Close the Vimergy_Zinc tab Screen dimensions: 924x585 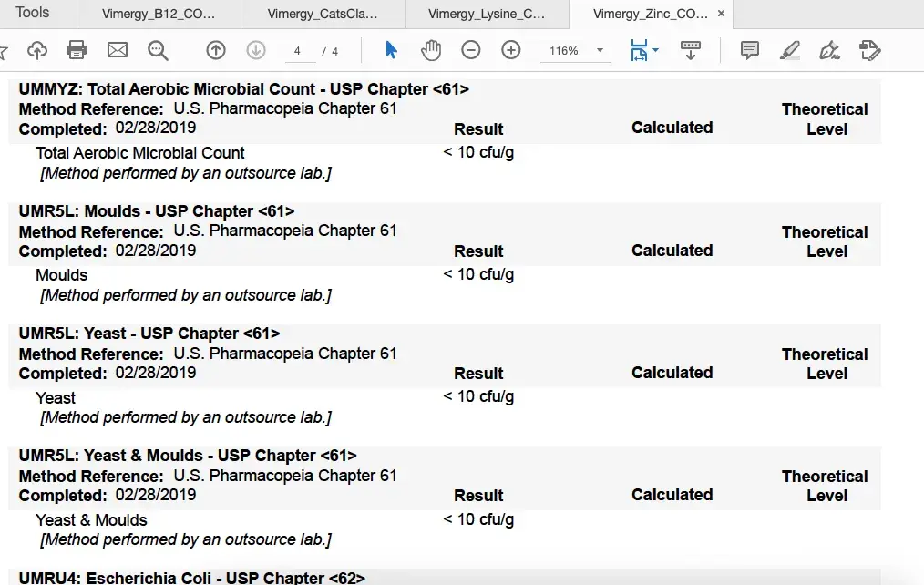click(722, 14)
